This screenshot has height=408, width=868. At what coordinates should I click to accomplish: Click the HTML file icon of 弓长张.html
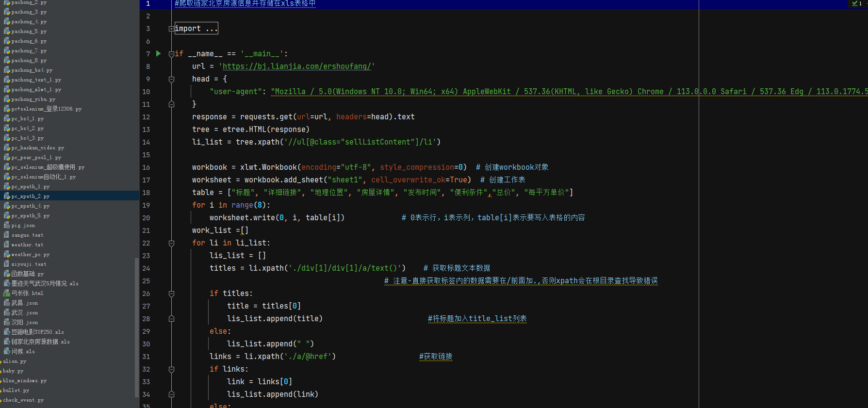tap(7, 293)
